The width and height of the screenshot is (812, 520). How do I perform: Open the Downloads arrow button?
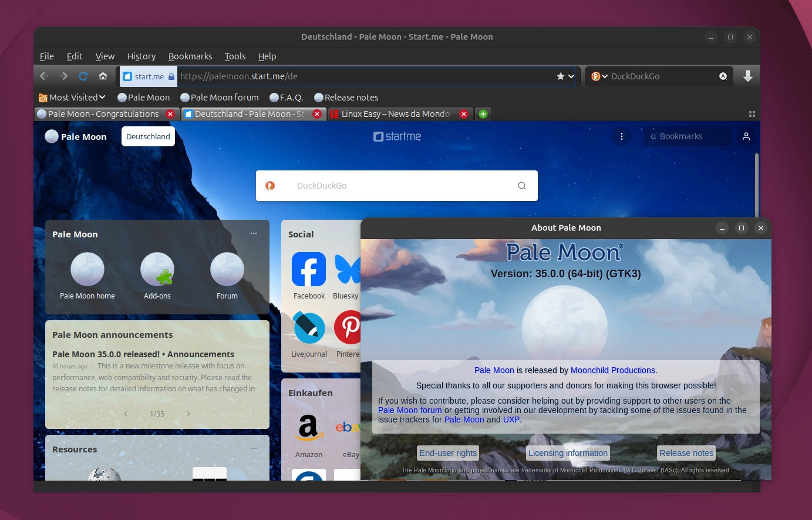pos(747,76)
